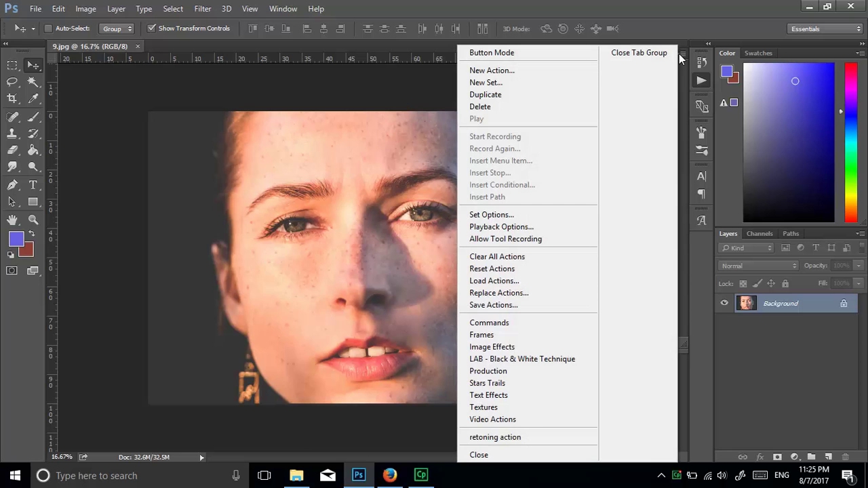
Task: Expand the Group auto-select dropdown
Action: pyautogui.click(x=117, y=28)
